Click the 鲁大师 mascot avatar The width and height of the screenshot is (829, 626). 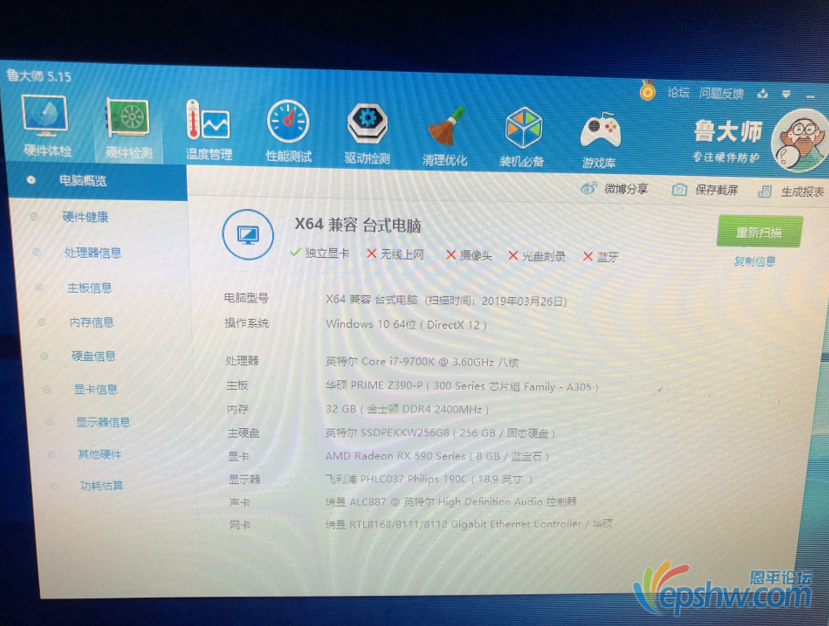click(x=800, y=141)
